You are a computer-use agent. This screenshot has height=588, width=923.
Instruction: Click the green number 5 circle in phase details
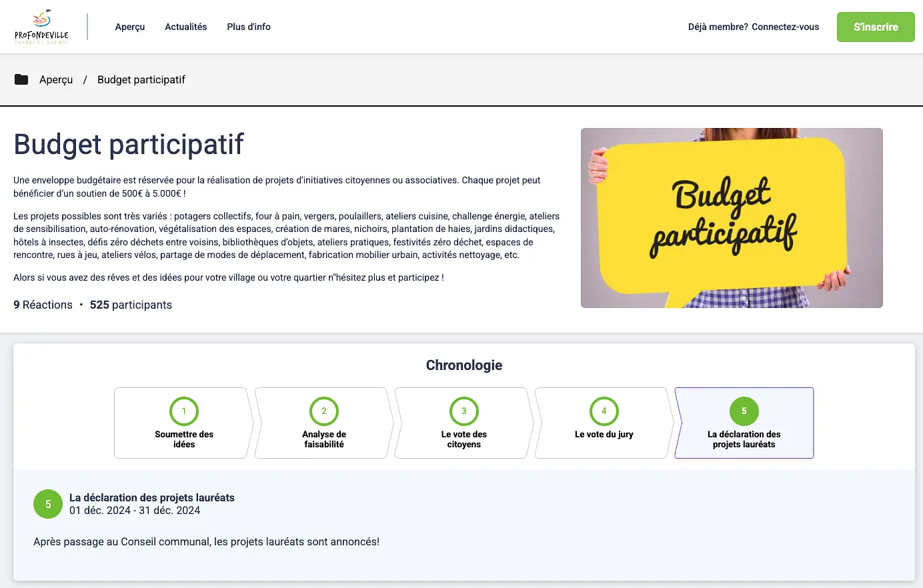point(48,504)
